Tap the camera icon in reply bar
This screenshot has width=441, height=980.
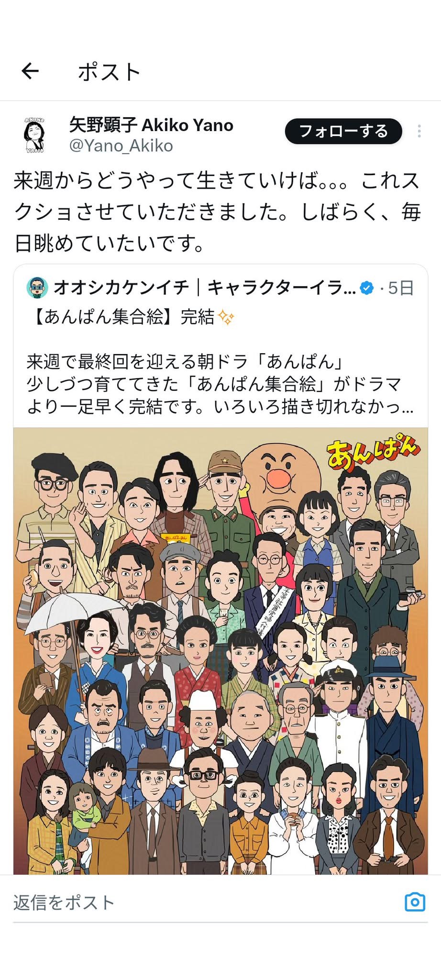(x=415, y=902)
